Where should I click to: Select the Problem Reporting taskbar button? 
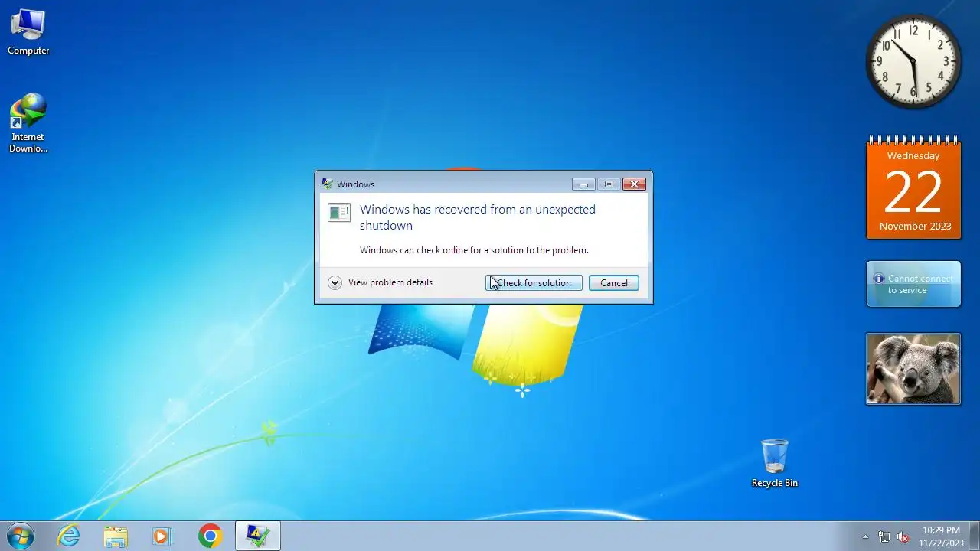pos(257,536)
